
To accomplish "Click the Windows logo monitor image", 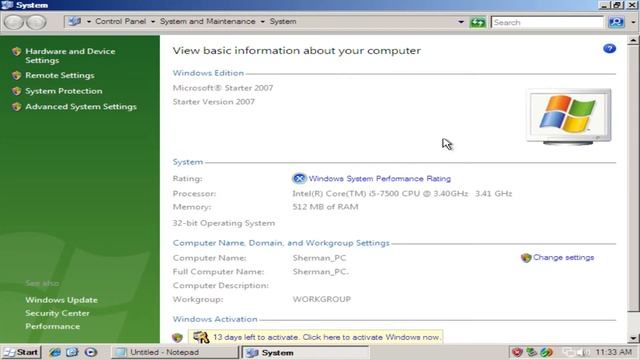I will [x=569, y=117].
